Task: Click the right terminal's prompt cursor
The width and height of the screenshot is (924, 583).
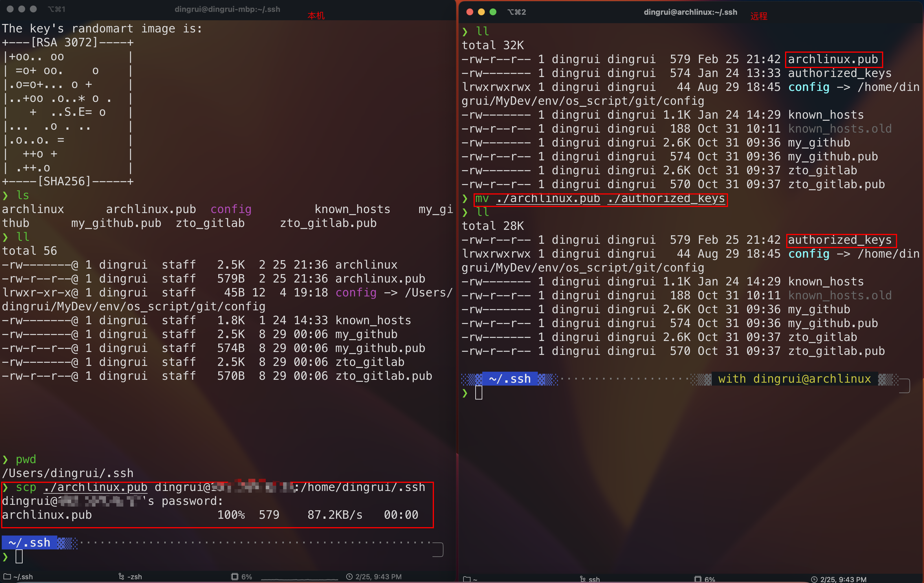Action: [478, 392]
